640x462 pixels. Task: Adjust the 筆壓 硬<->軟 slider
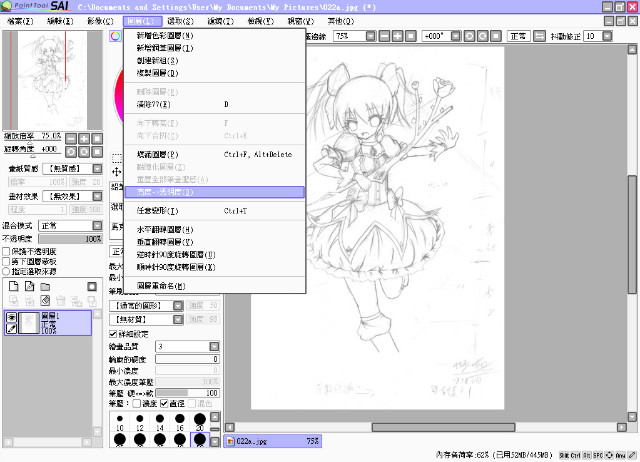click(187, 393)
